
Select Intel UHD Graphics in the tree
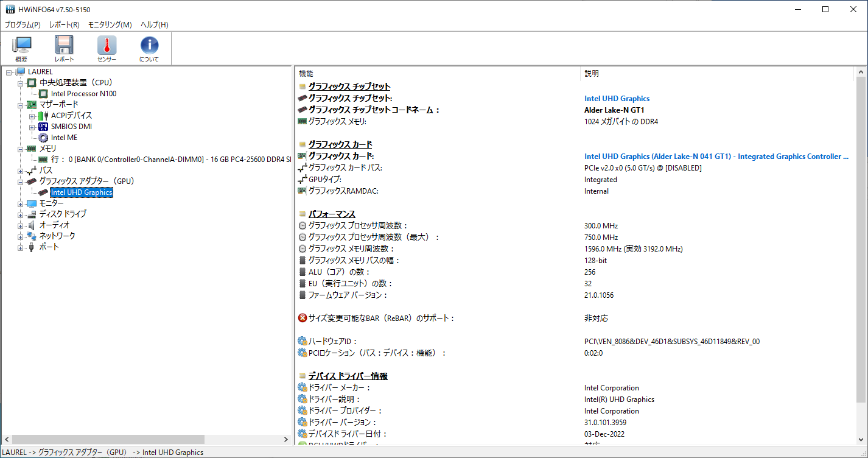pyautogui.click(x=82, y=192)
